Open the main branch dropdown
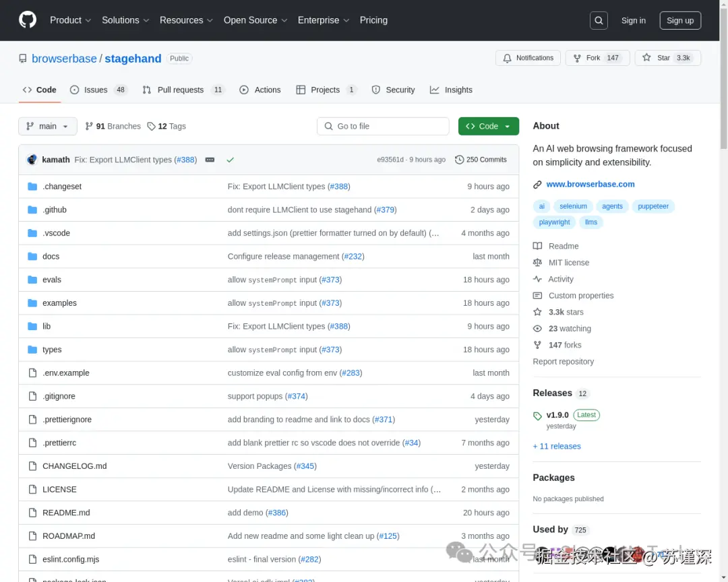Viewport: 728px width, 582px height. 47,126
